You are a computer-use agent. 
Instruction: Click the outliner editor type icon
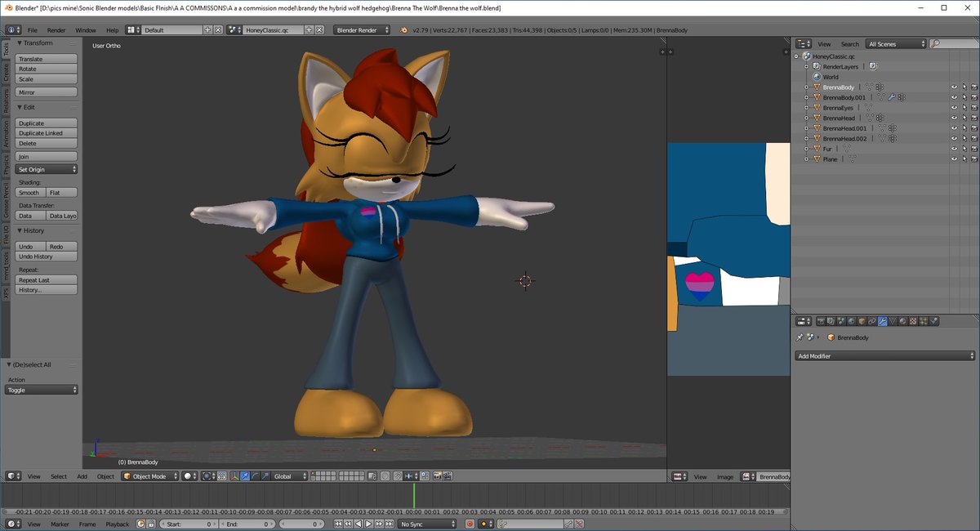coord(804,44)
